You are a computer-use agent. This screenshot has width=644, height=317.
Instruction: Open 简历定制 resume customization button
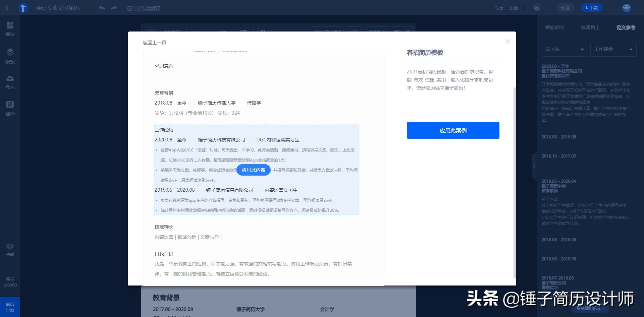[x=10, y=307]
